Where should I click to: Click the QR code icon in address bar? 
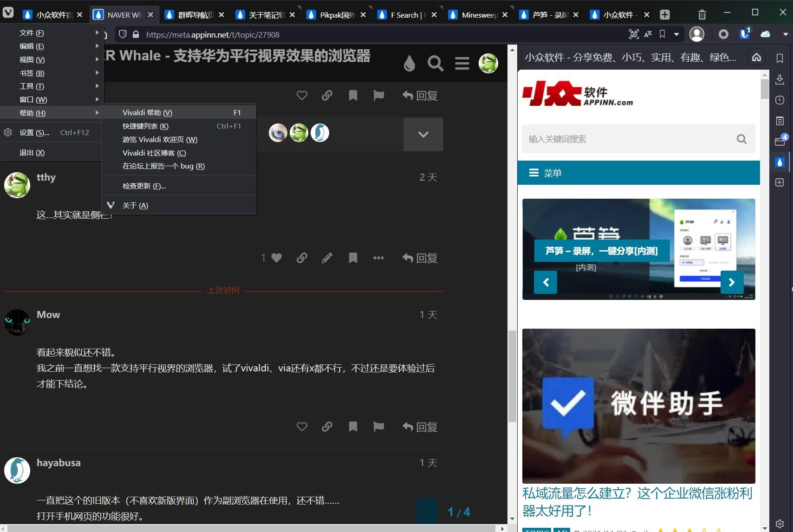tap(633, 34)
